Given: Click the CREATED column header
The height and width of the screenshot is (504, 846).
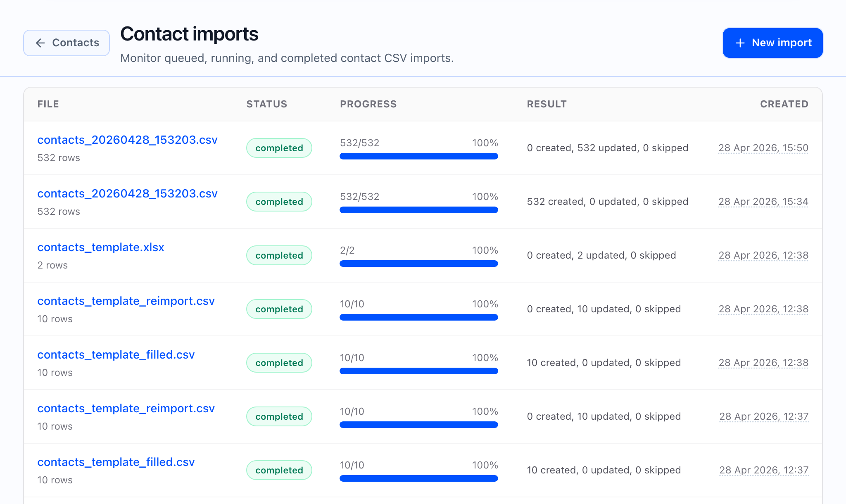Looking at the screenshot, I should pyautogui.click(x=784, y=104).
